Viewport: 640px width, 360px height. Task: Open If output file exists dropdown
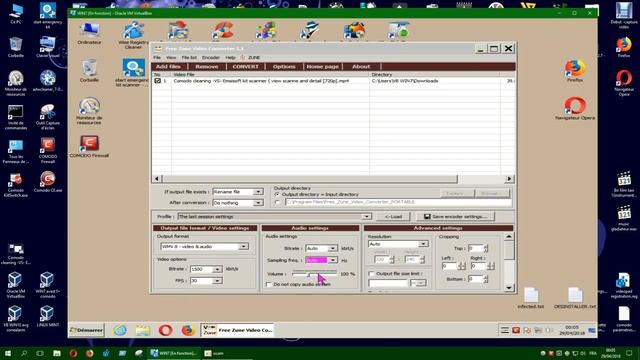[258, 191]
